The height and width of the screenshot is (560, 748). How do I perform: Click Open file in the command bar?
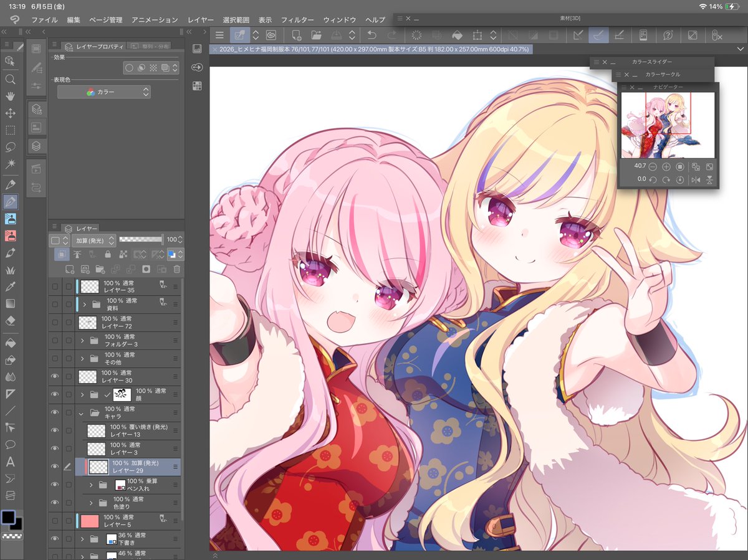(316, 36)
